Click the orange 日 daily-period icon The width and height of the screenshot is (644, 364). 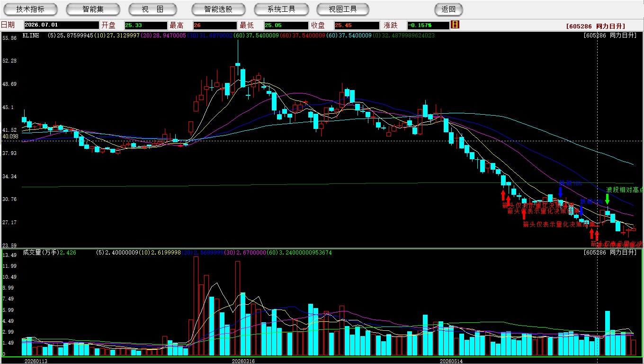[455, 25]
